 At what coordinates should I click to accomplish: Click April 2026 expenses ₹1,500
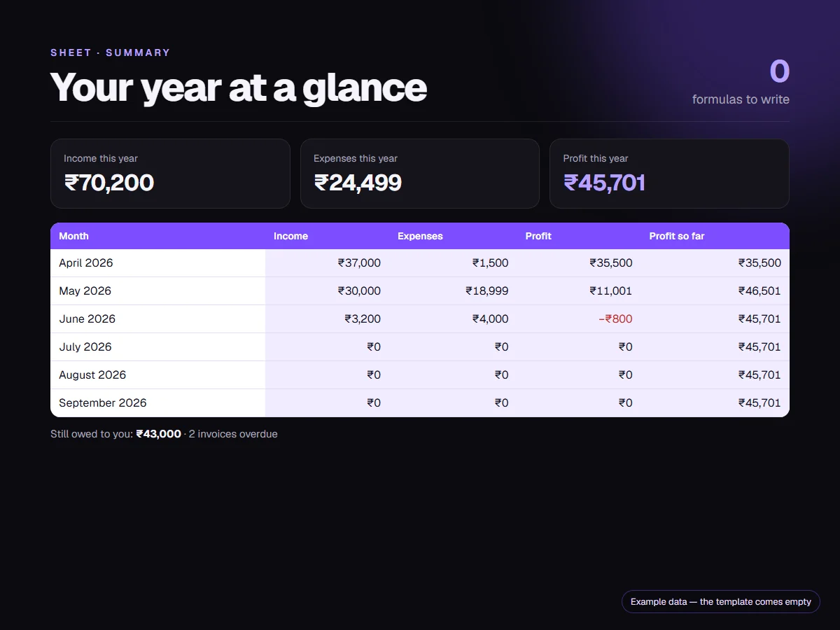point(490,263)
